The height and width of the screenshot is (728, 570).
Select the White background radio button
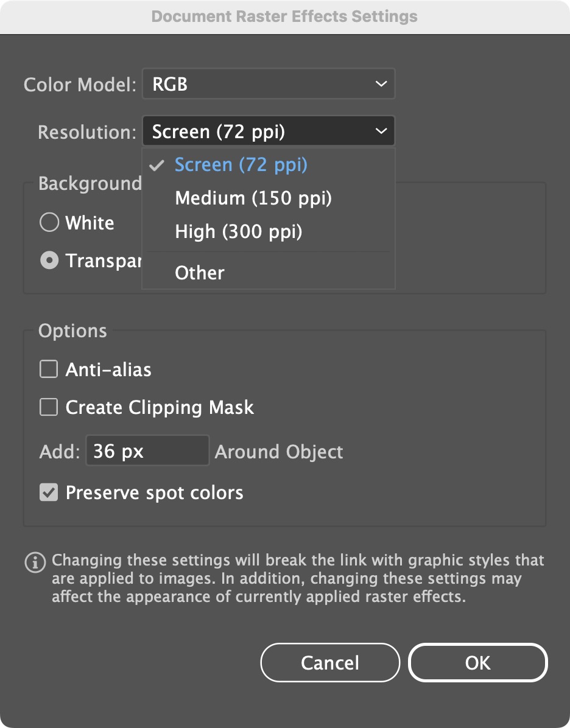click(49, 223)
